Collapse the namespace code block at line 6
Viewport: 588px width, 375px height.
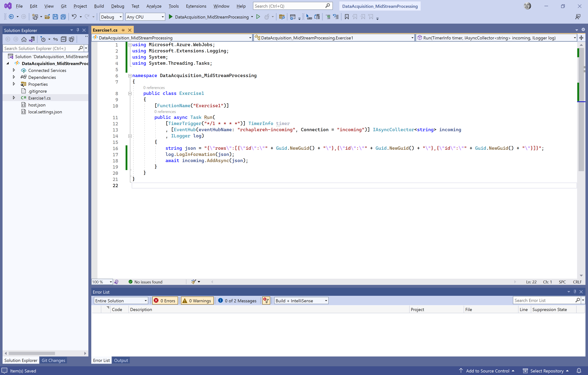click(130, 76)
